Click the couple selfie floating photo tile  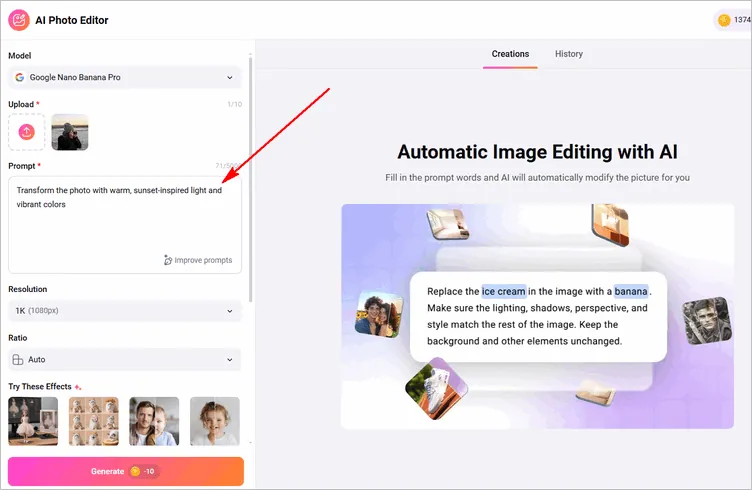378,313
